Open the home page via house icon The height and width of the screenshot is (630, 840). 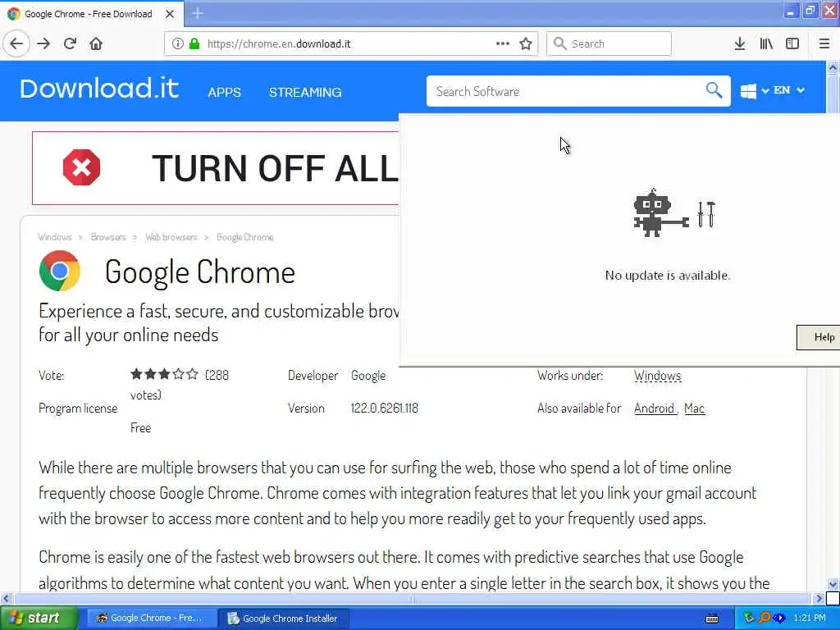(x=96, y=43)
